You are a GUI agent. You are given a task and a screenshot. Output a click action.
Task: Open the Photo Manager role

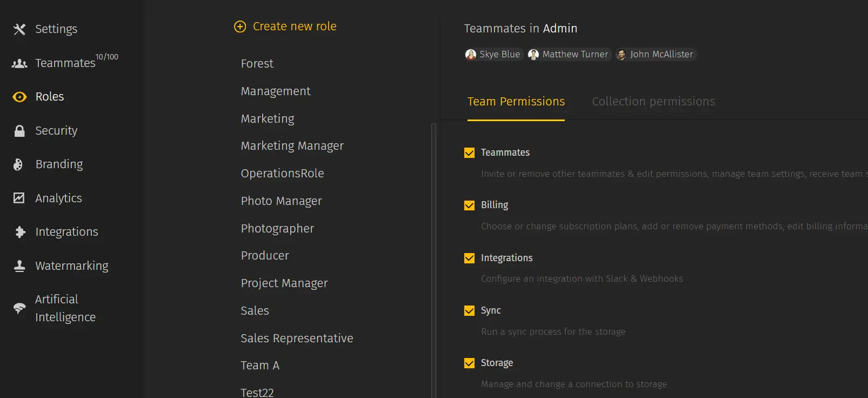pyautogui.click(x=282, y=201)
